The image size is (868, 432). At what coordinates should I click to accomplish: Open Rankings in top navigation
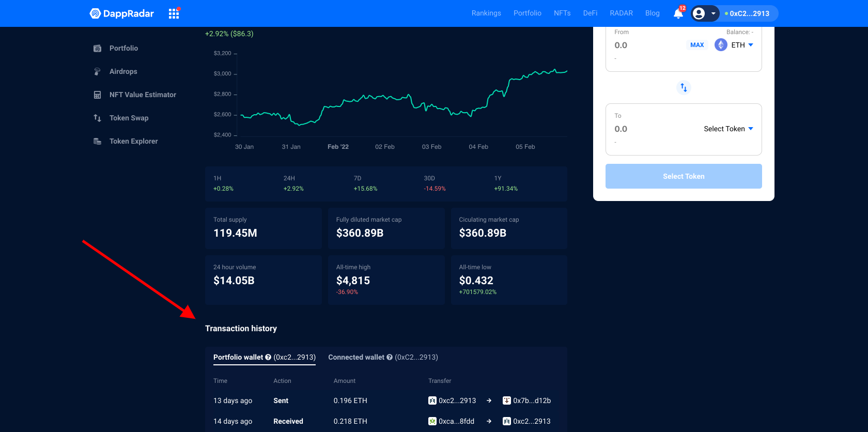point(486,13)
